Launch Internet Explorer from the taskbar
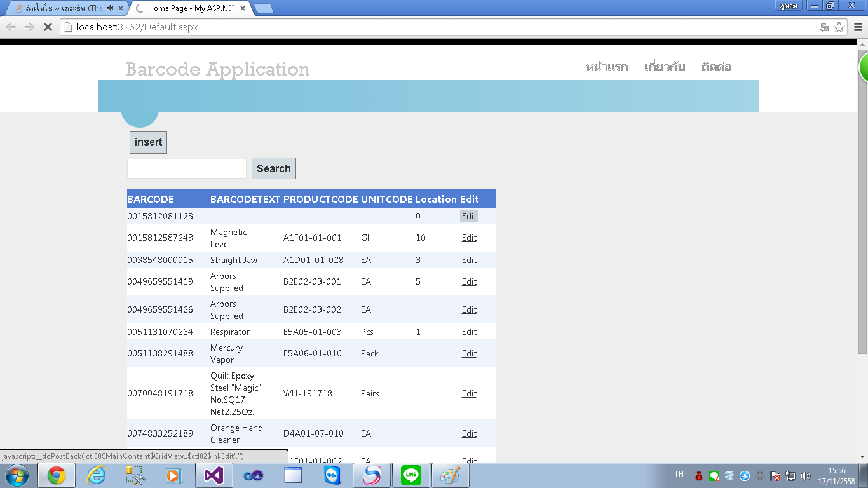This screenshot has width=868, height=488. (96, 475)
